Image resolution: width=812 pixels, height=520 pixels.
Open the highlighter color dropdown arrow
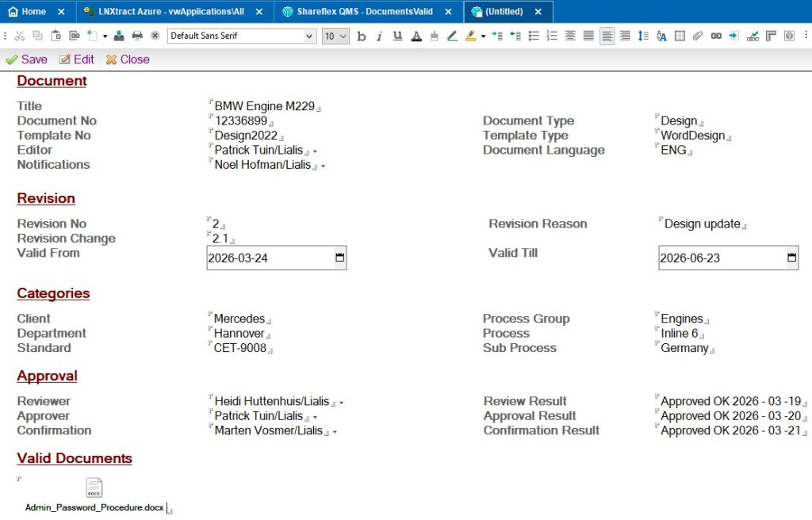(483, 36)
